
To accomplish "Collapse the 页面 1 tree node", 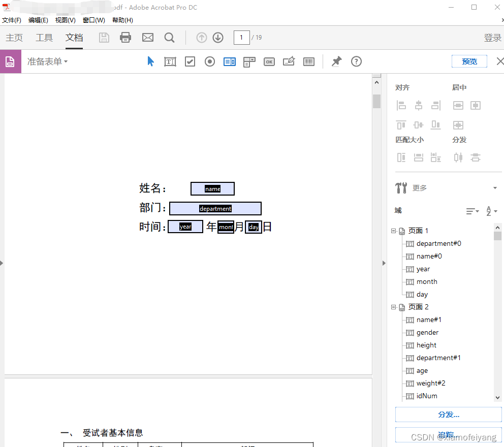I will pos(394,230).
